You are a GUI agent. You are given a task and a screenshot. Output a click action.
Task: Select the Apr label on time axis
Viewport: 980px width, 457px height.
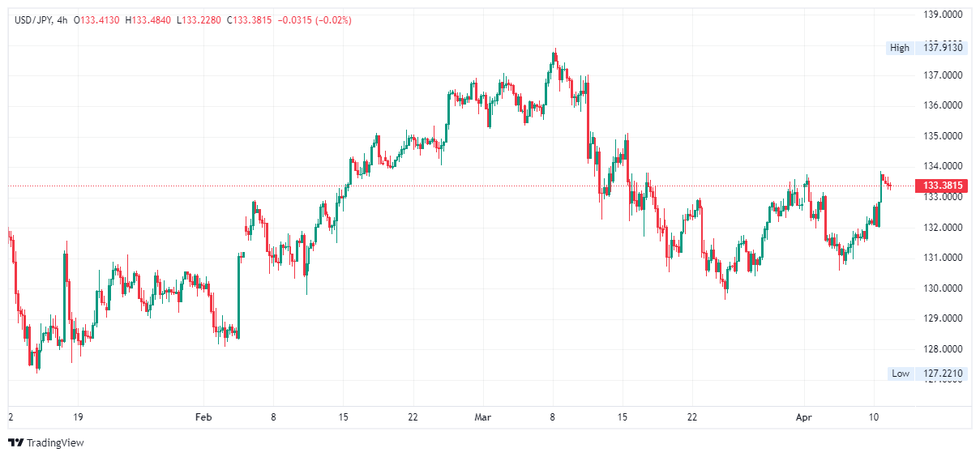point(805,417)
